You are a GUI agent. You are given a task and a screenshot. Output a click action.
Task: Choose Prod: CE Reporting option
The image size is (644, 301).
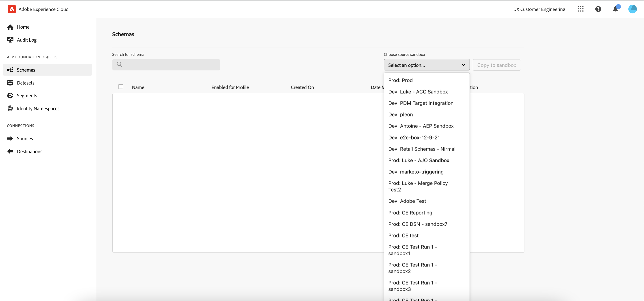427,213
